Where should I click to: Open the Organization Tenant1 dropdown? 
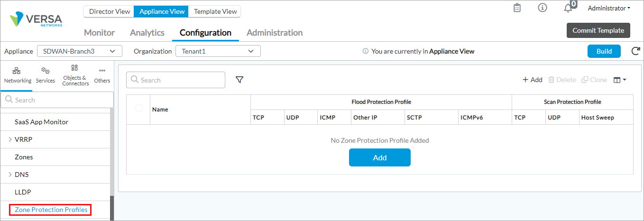tap(218, 51)
